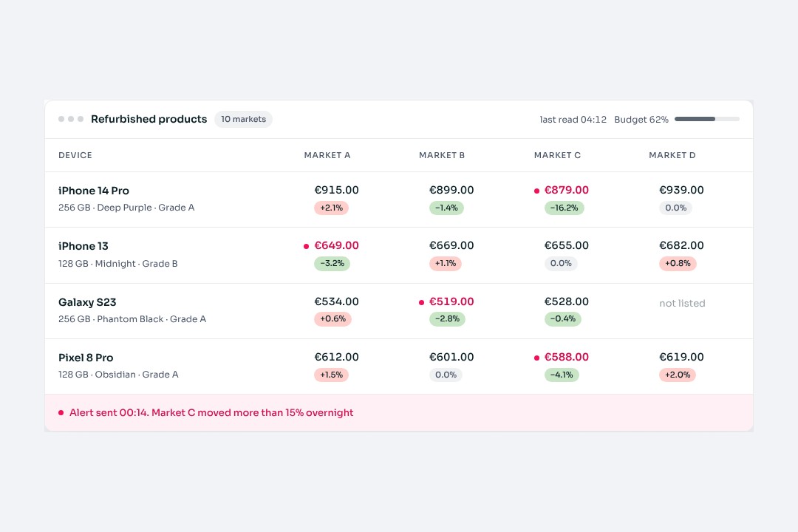
Task: Click the −3.2% change badge
Action: point(332,263)
